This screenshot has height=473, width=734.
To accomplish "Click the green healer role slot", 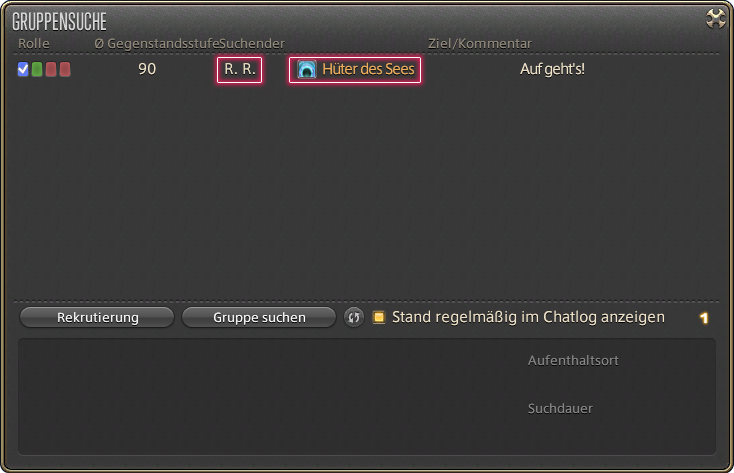I will [37, 69].
